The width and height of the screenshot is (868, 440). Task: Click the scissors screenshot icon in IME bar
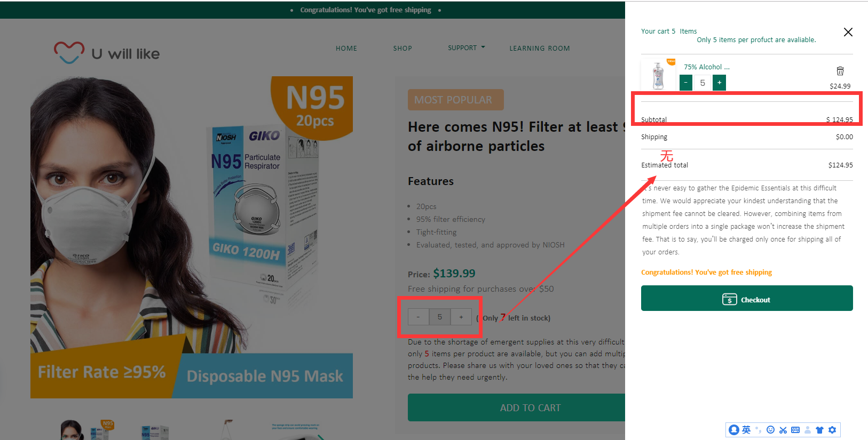pos(783,430)
